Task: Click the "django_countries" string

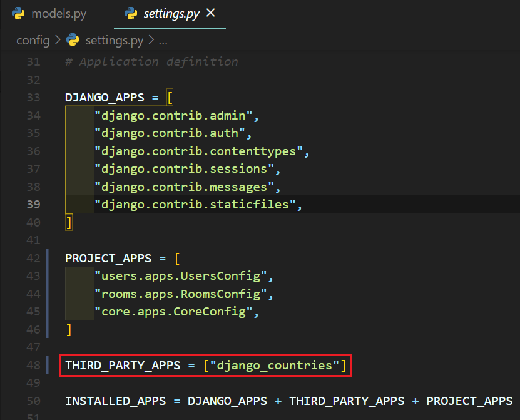Action: (x=275, y=366)
